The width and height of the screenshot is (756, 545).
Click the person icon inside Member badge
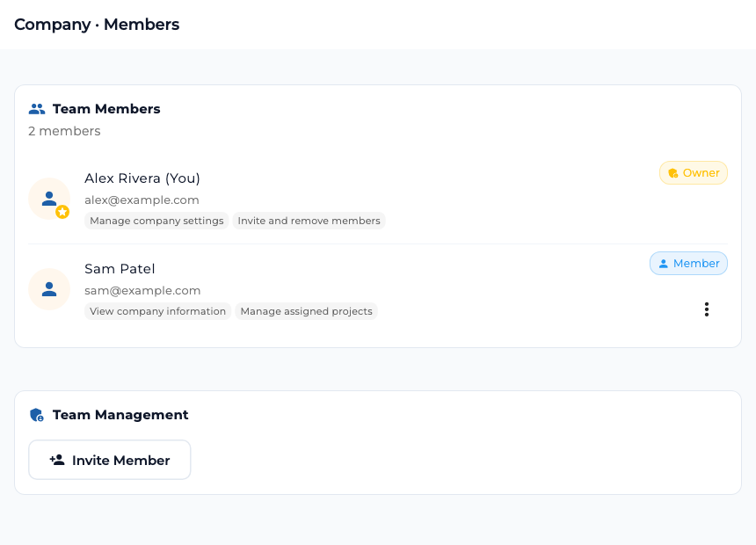(664, 264)
